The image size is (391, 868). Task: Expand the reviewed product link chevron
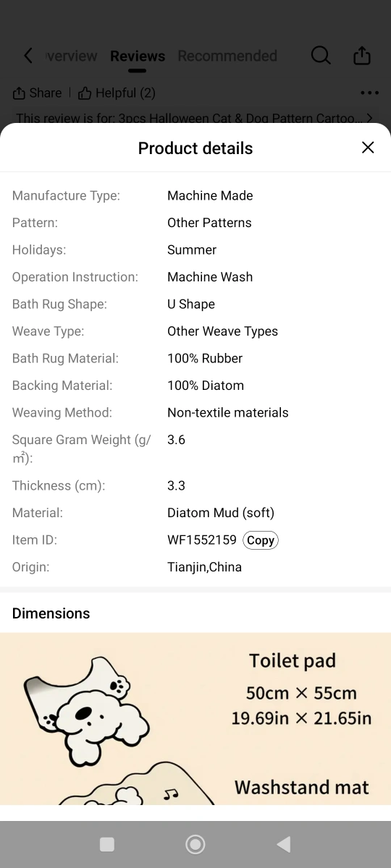pos(370,118)
